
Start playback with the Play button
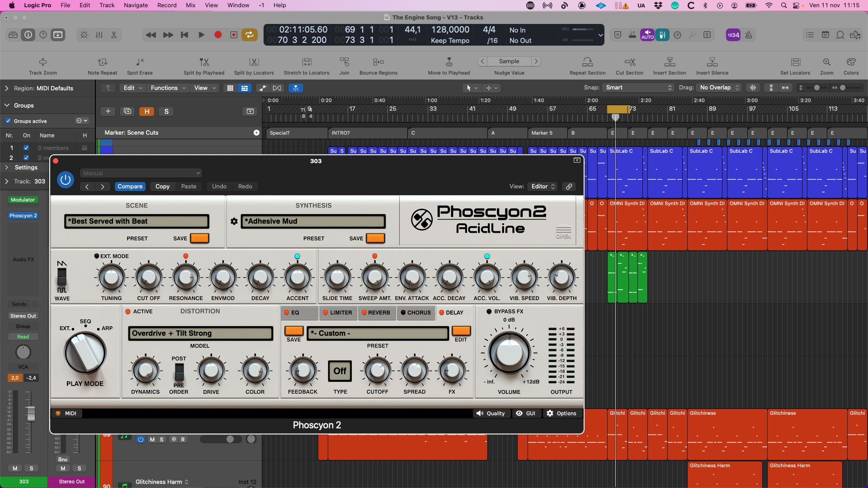[202, 35]
